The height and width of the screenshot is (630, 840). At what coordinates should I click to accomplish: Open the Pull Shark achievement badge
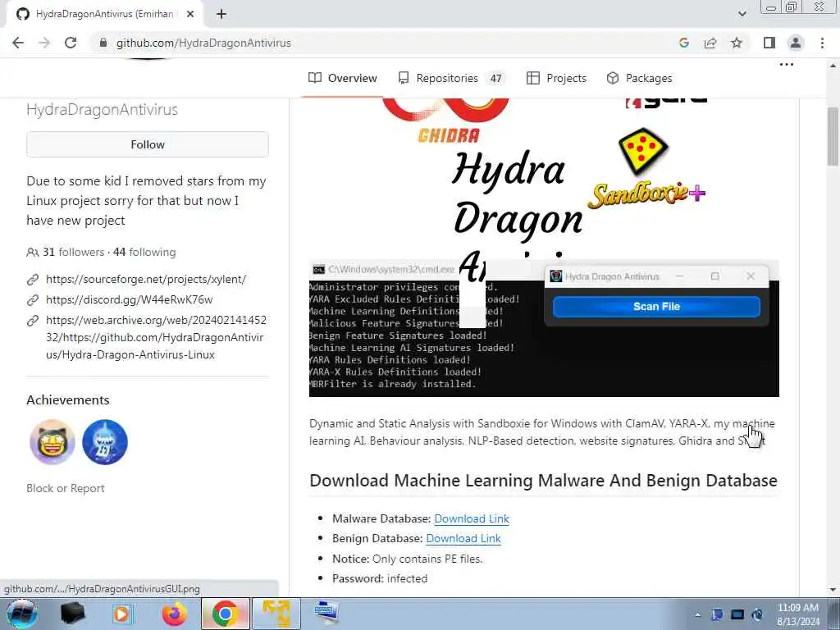point(105,442)
